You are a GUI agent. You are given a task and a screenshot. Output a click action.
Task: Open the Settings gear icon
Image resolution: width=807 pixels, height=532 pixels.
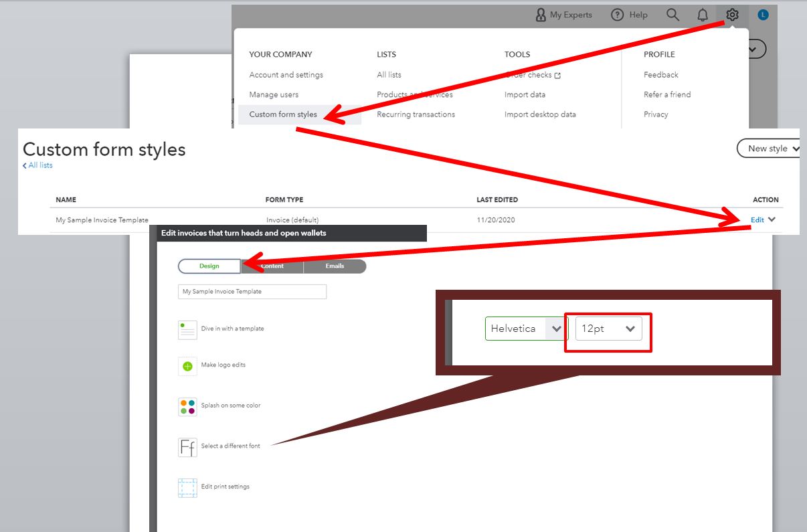coord(732,15)
